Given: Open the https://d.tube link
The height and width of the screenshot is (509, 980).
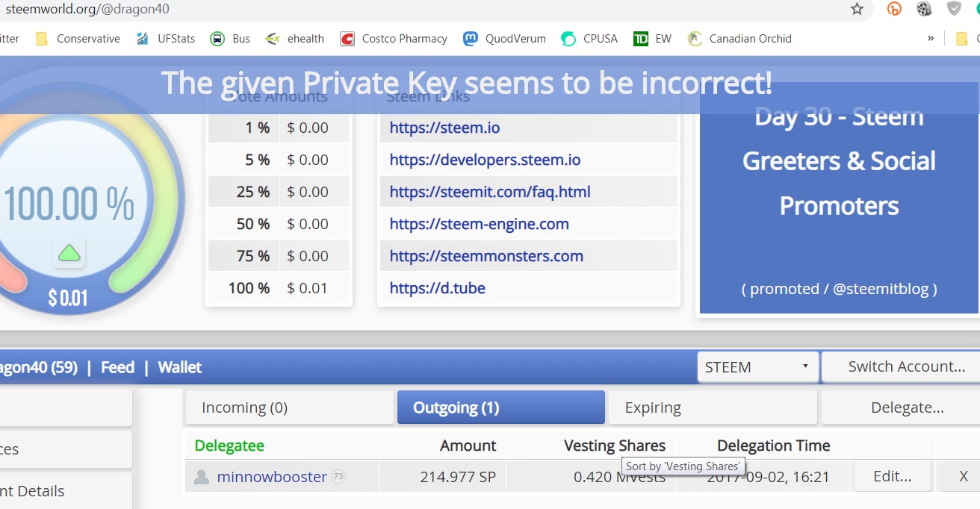Looking at the screenshot, I should (437, 288).
